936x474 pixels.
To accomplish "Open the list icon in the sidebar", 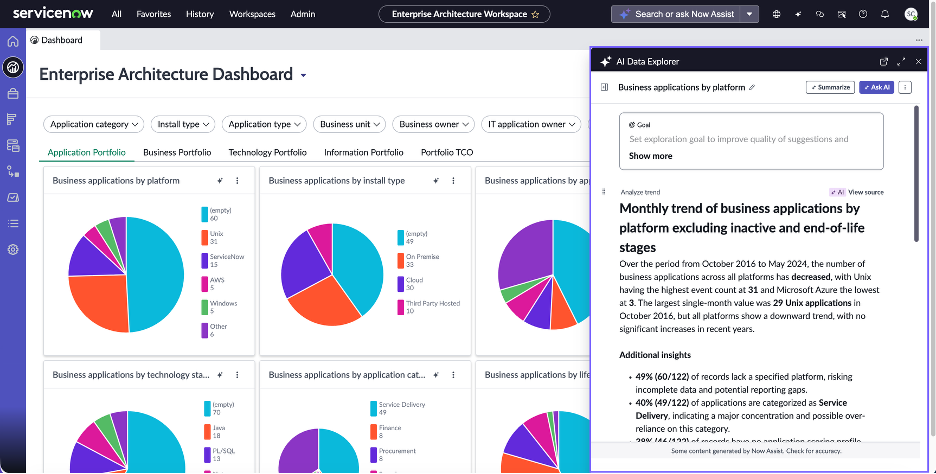I will tap(13, 223).
